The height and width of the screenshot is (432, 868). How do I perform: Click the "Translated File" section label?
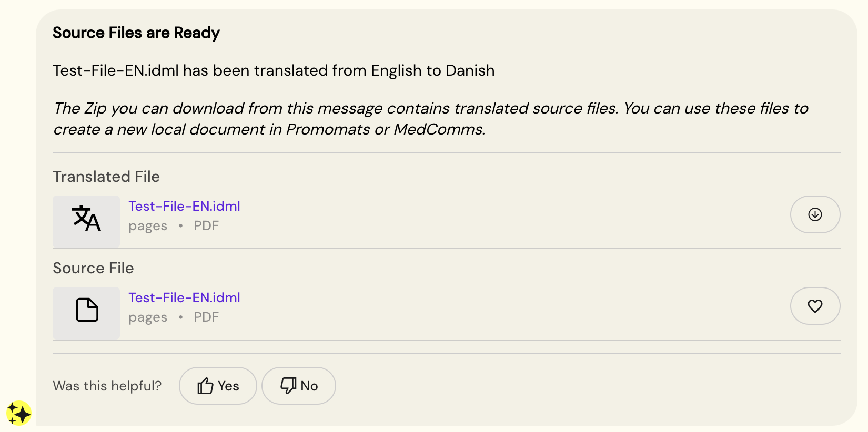coord(106,177)
